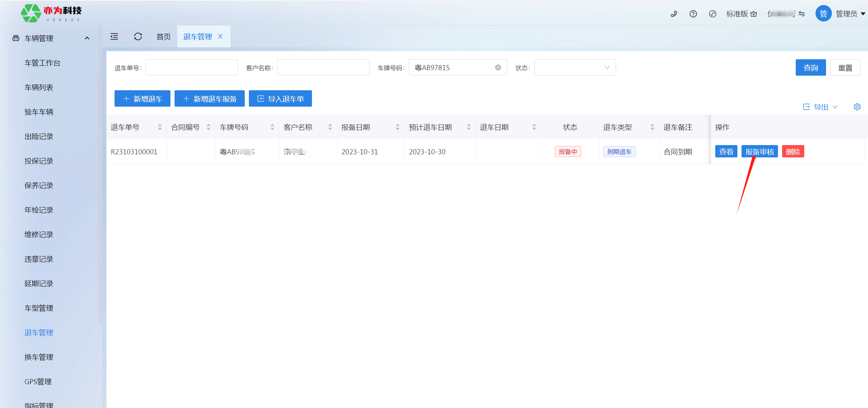Collapse sidebar with the menu fold icon
This screenshot has height=408, width=868.
point(114,36)
